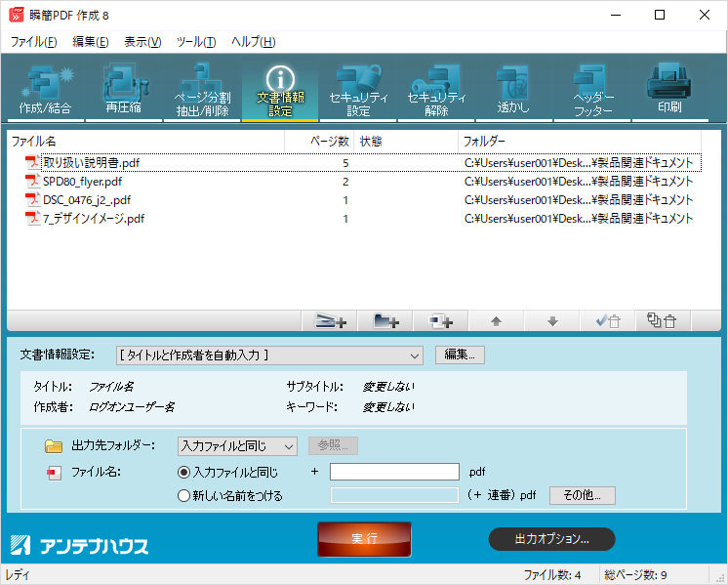Click the 瞬簡PDF app title icon

tap(17, 15)
